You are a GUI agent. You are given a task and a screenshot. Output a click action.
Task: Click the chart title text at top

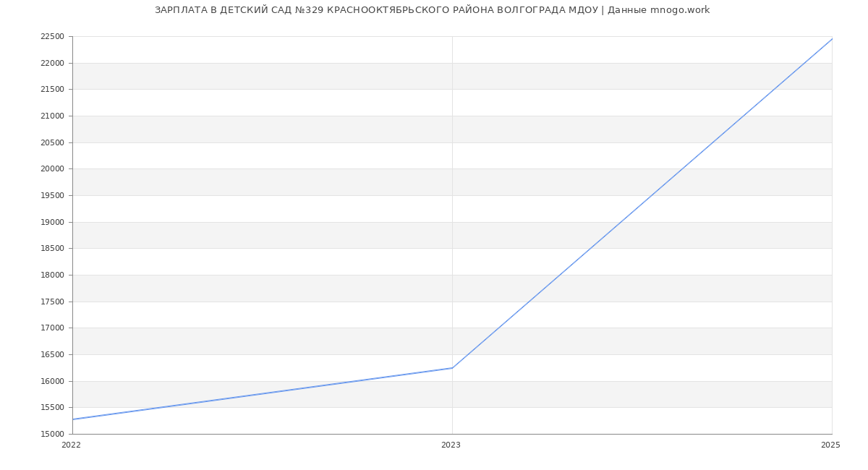[x=432, y=10]
